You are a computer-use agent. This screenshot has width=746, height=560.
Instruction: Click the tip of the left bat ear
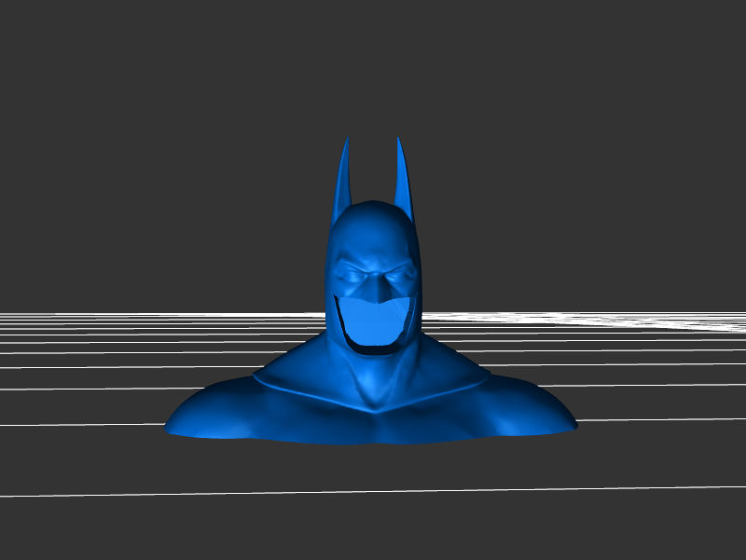(346, 142)
